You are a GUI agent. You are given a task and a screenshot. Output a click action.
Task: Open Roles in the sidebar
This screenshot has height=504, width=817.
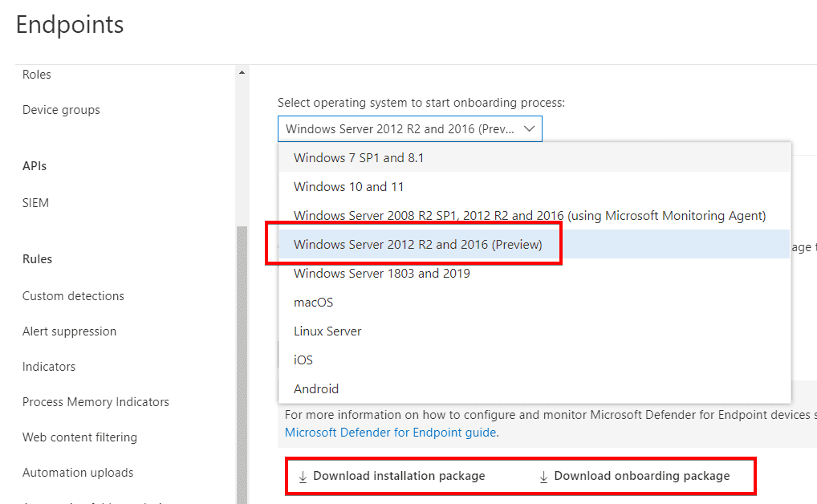[36, 75]
